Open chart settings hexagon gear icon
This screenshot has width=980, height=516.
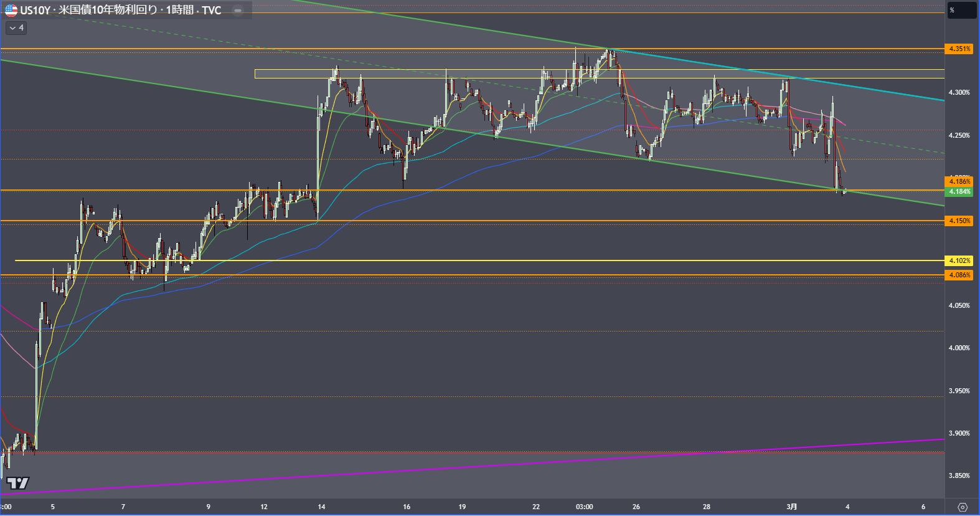click(963, 507)
